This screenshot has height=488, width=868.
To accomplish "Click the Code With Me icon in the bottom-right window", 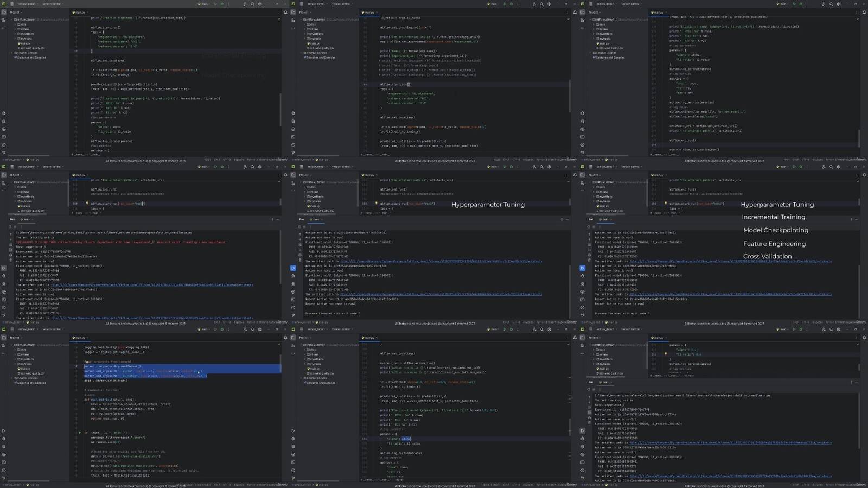I will tap(824, 329).
